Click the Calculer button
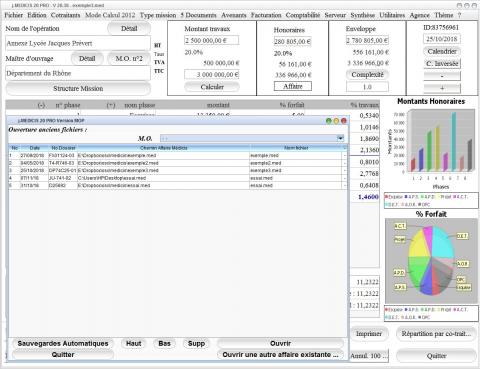 click(212, 87)
